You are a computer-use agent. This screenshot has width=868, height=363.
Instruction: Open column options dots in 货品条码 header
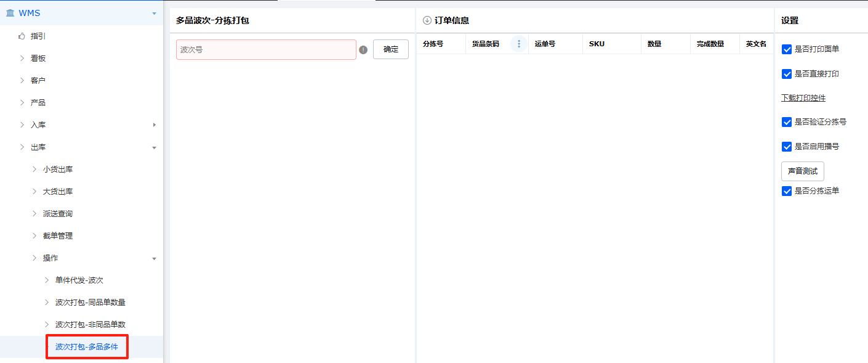[519, 44]
